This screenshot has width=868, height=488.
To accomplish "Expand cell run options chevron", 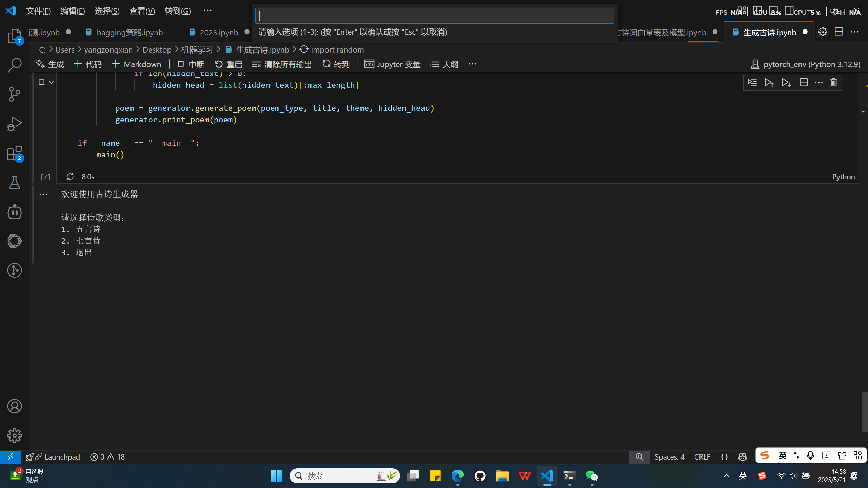I will pos(51,82).
